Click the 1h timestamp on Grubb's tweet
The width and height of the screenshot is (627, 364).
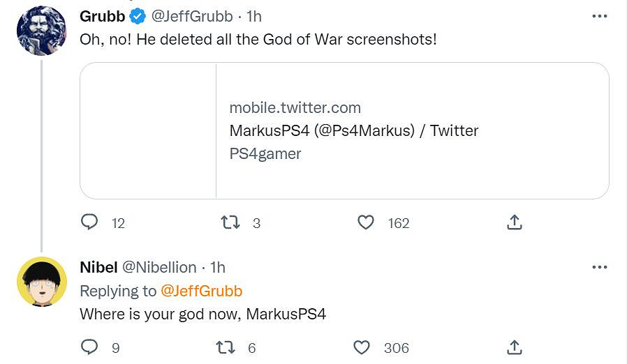(x=254, y=16)
